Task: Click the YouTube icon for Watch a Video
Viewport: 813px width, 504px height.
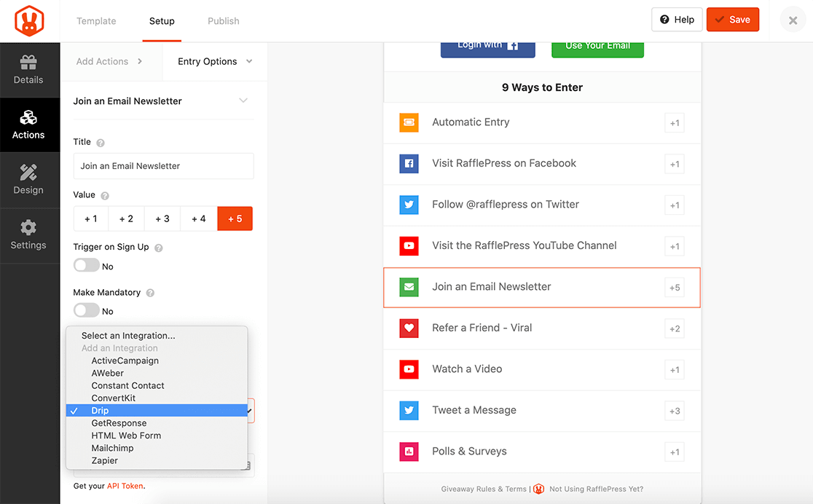Action: point(409,369)
